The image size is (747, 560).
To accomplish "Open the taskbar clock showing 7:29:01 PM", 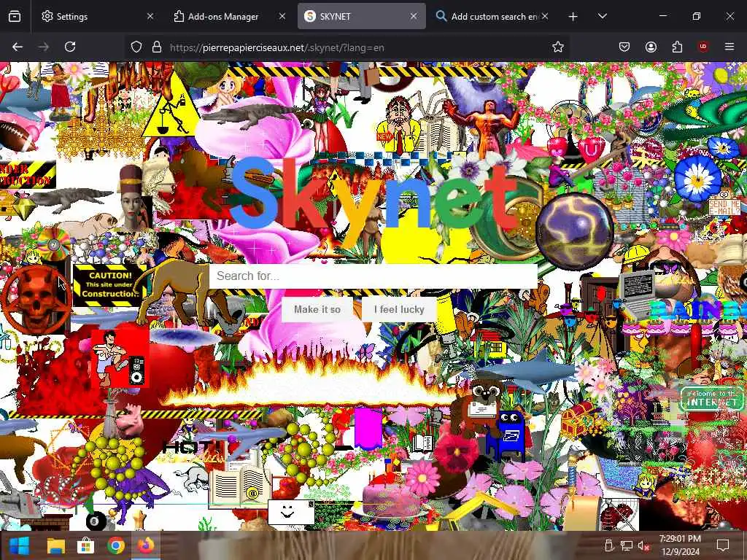I will coord(680,545).
